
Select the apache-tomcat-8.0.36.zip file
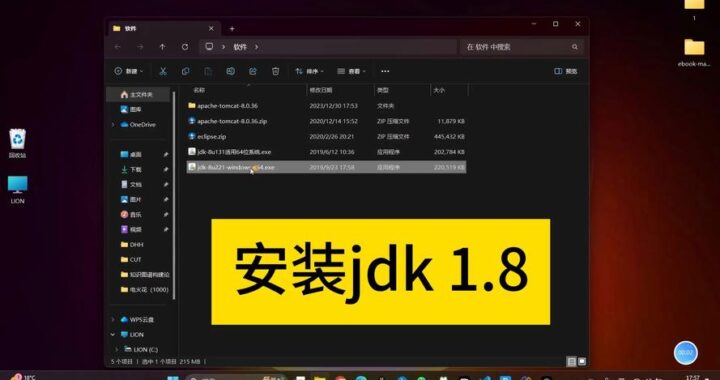click(326, 121)
